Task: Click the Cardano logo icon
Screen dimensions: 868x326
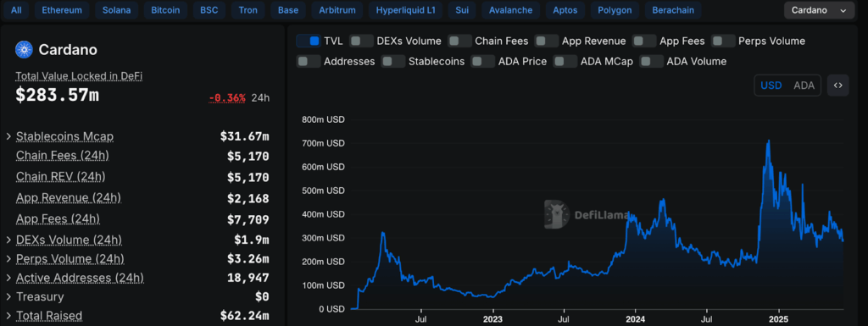Action: (x=25, y=50)
